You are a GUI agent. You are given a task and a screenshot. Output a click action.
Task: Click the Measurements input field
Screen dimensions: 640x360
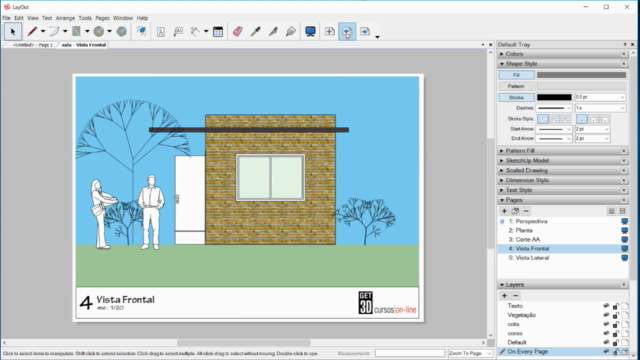point(410,353)
